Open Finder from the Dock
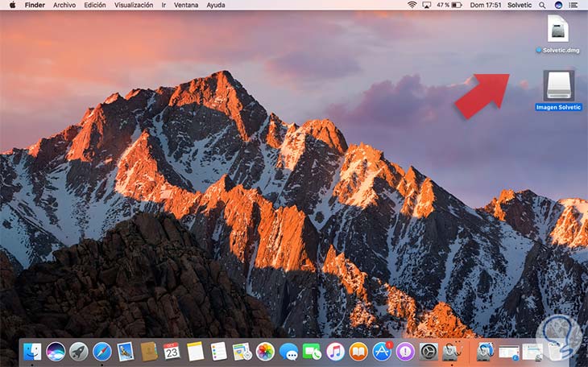Viewport: 588px width, 367px height. pos(32,352)
